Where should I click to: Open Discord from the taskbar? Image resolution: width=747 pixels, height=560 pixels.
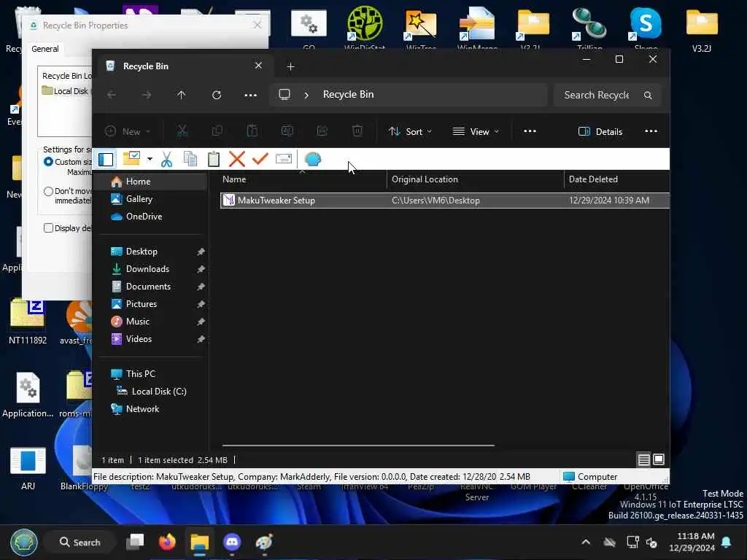[x=232, y=542]
